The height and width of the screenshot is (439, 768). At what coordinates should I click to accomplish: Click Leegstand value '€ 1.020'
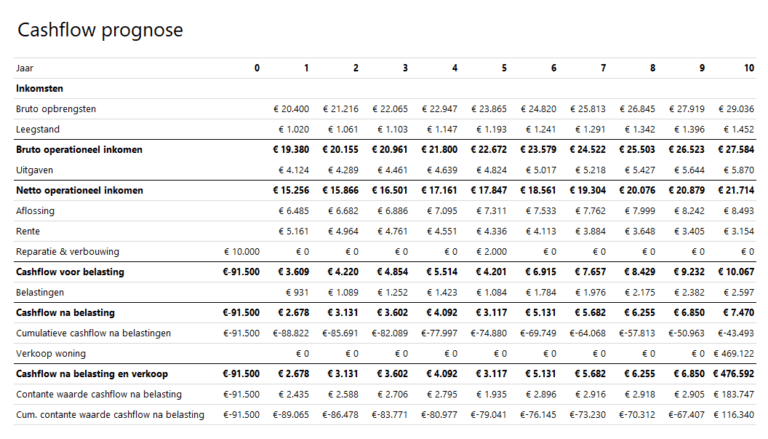[294, 129]
